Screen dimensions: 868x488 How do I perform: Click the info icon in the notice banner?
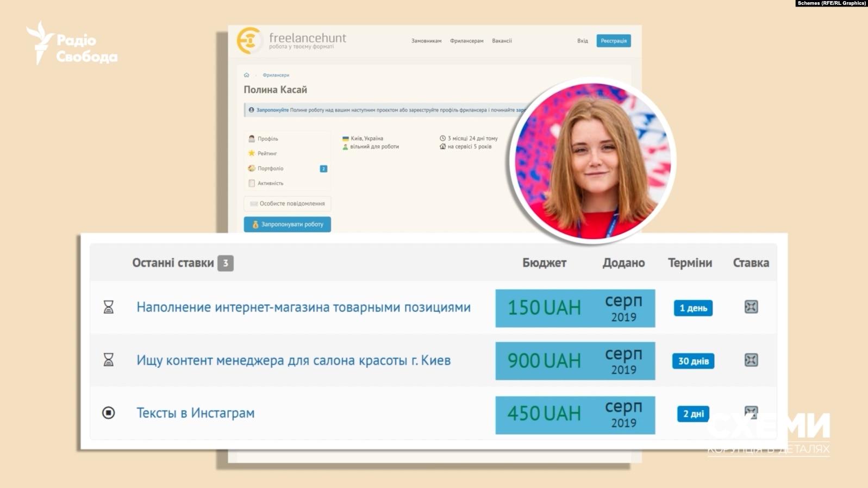tap(251, 110)
